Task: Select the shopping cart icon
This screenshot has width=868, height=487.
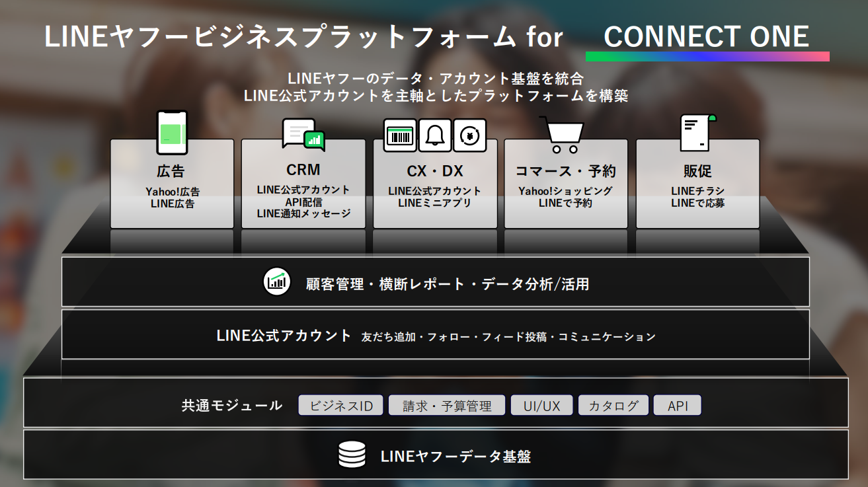Action: [x=562, y=133]
